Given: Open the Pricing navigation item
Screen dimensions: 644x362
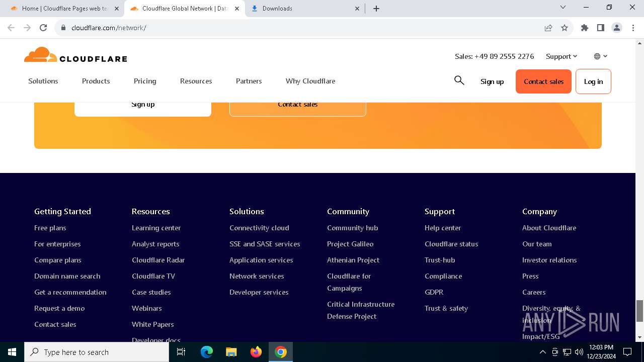Looking at the screenshot, I should click(145, 81).
